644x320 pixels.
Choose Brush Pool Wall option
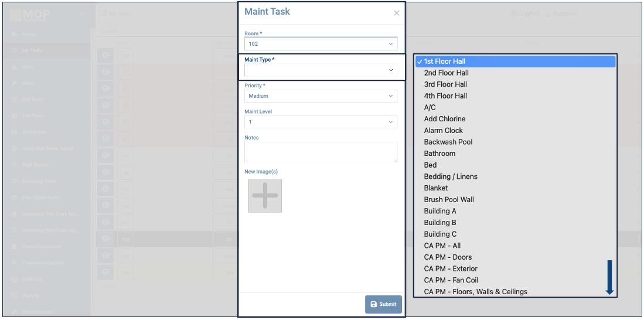(x=449, y=199)
